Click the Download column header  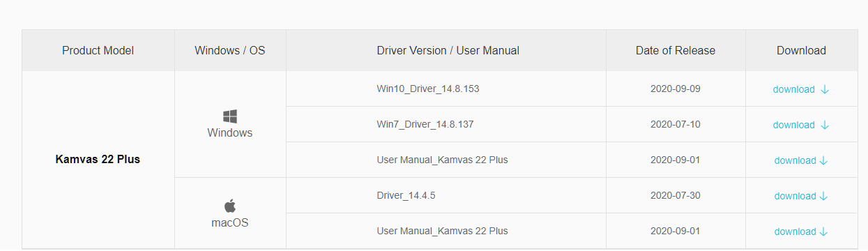coord(801,50)
